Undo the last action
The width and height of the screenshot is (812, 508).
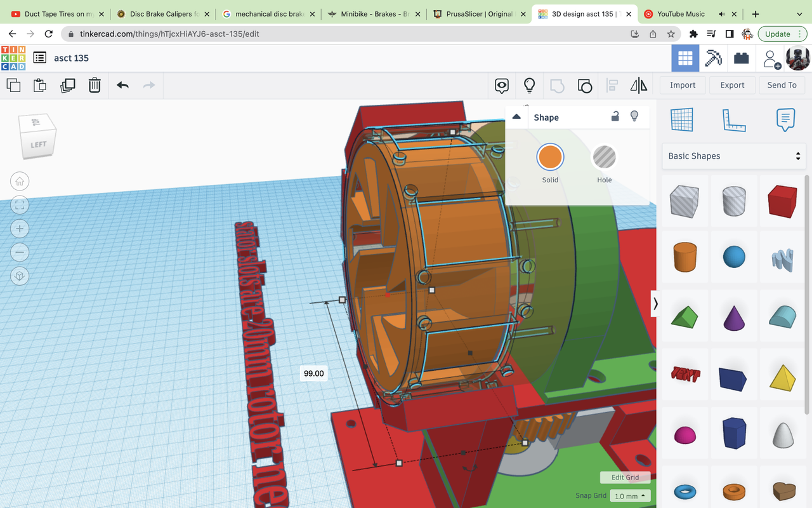(122, 85)
